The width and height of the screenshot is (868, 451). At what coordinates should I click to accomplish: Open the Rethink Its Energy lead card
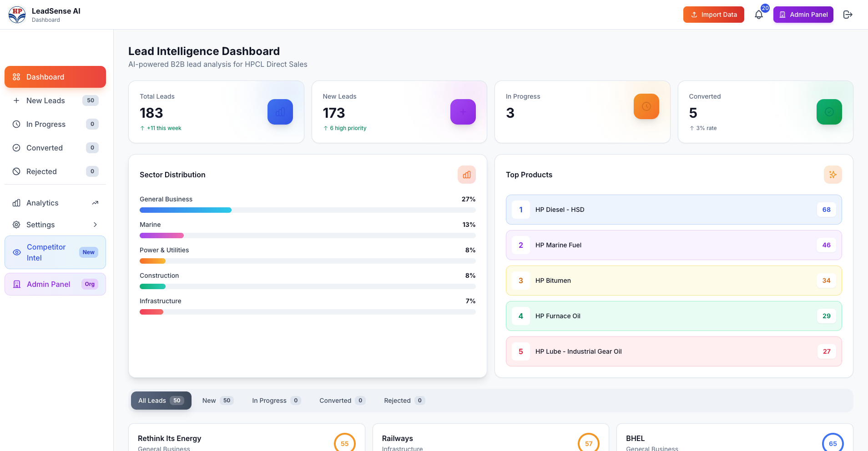(247, 437)
